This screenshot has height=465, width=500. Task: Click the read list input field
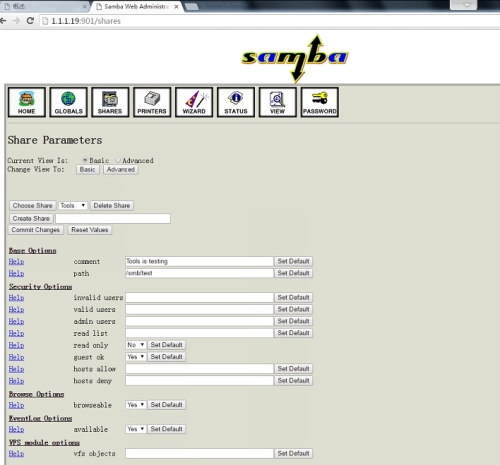pyautogui.click(x=199, y=333)
